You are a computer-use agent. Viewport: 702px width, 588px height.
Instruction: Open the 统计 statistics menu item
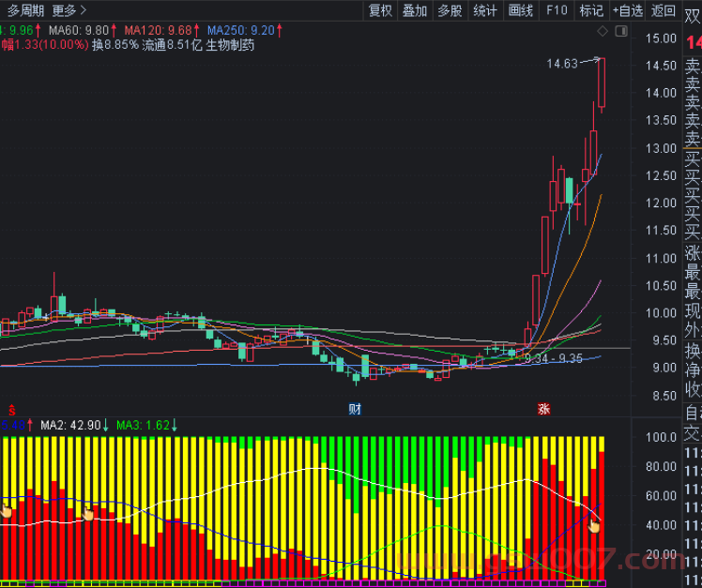(x=485, y=10)
